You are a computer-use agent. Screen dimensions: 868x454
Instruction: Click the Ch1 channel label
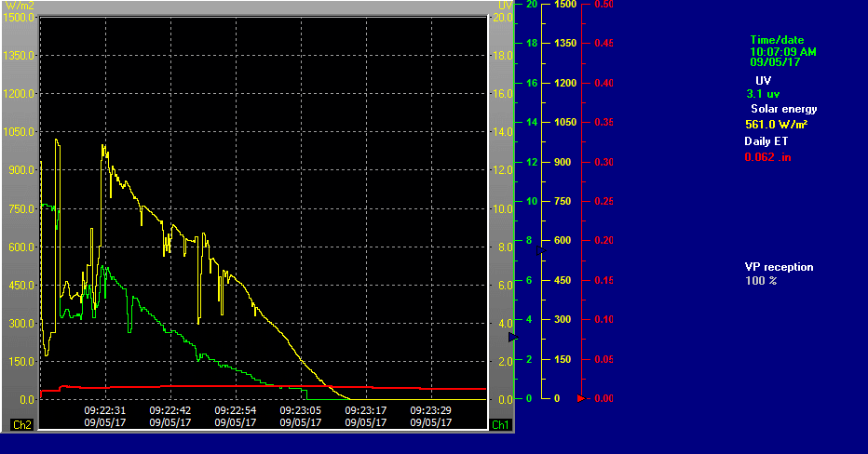[x=500, y=424]
